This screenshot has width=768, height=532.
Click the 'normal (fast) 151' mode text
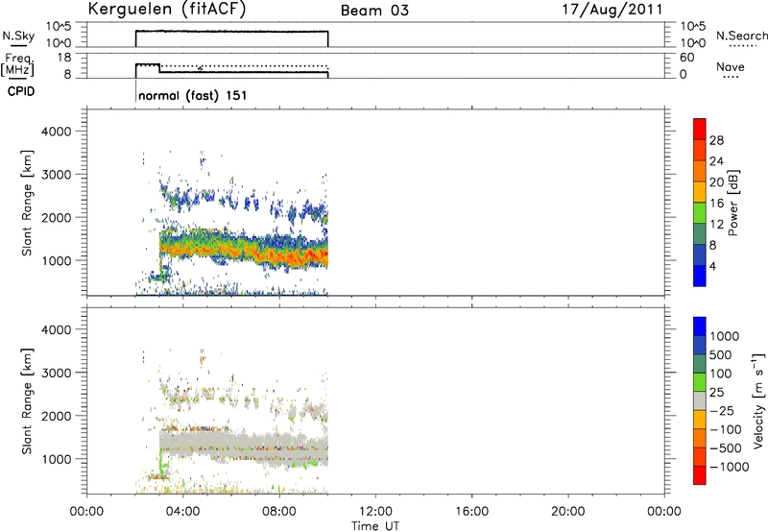(x=193, y=95)
